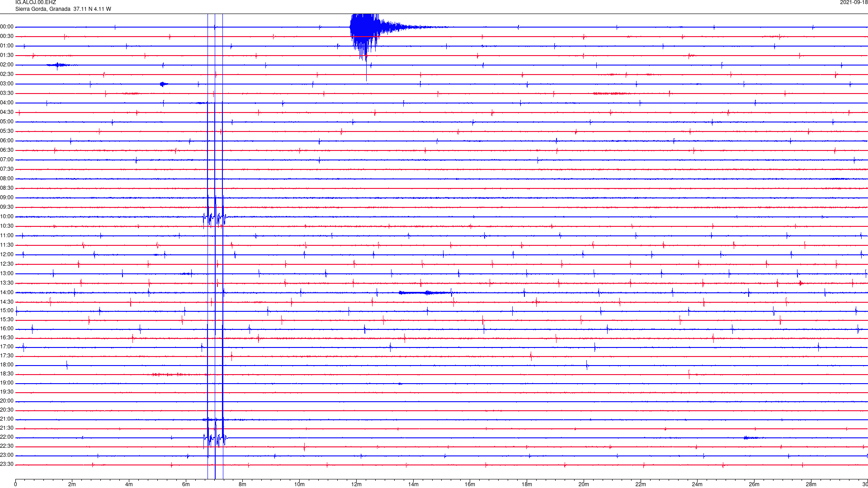The width and height of the screenshot is (868, 488).
Task: Select the 23:30 time row label
Action: pyautogui.click(x=7, y=465)
